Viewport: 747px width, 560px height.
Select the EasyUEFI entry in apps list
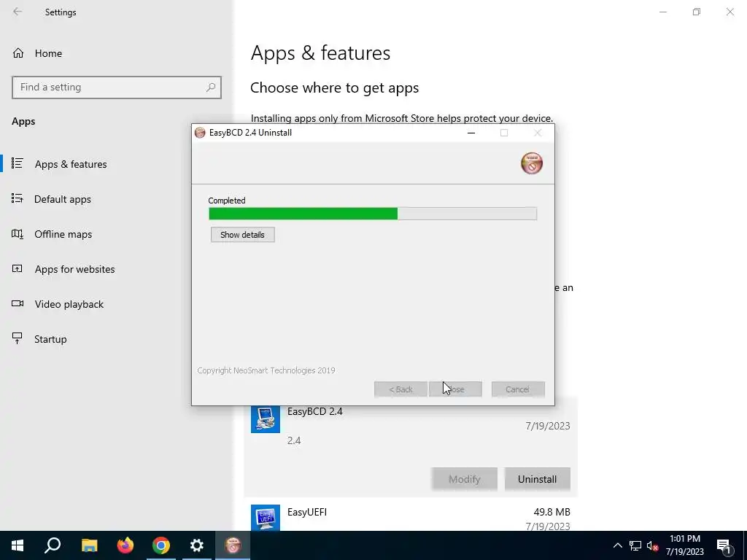click(411, 516)
